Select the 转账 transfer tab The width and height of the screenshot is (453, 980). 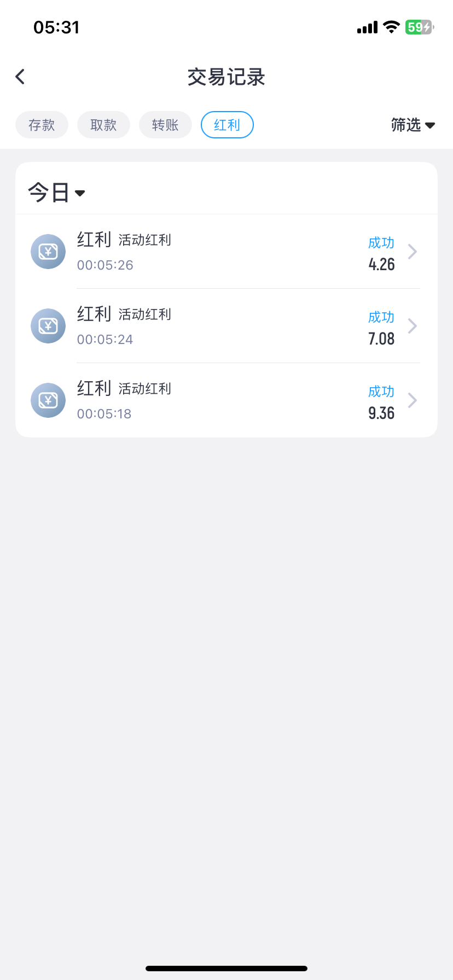pos(165,125)
